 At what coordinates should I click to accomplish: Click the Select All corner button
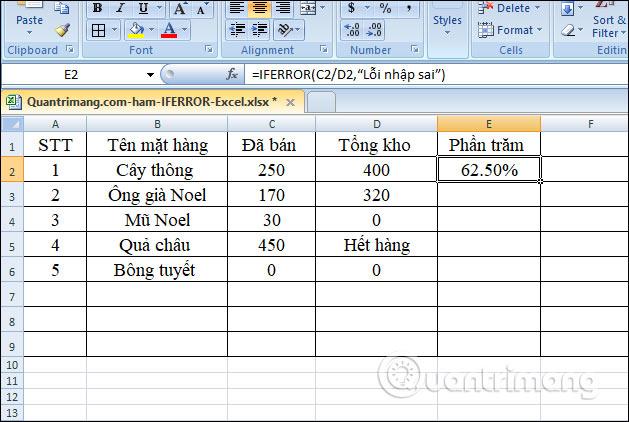click(12, 124)
